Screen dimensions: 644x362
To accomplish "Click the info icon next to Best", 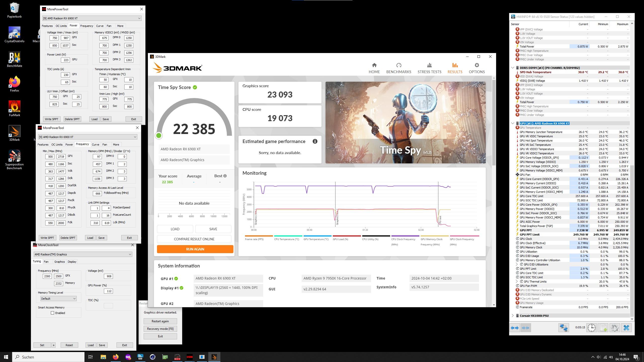I will pos(225,176).
